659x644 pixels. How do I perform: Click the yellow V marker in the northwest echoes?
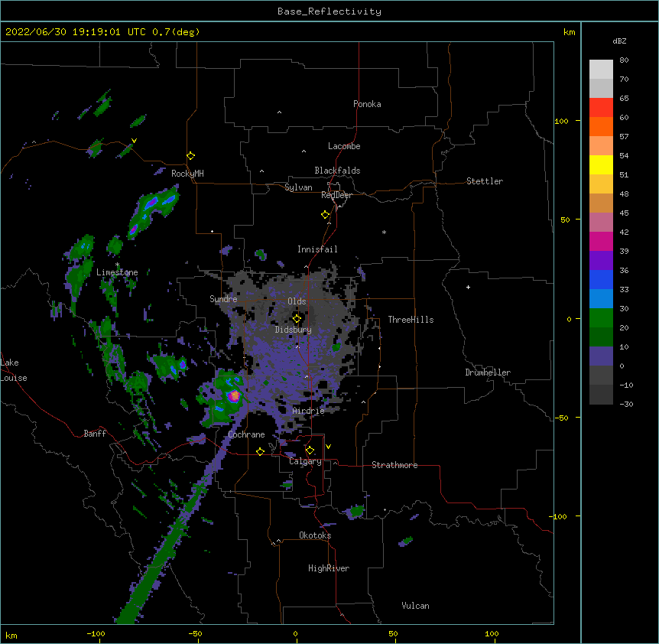(134, 141)
